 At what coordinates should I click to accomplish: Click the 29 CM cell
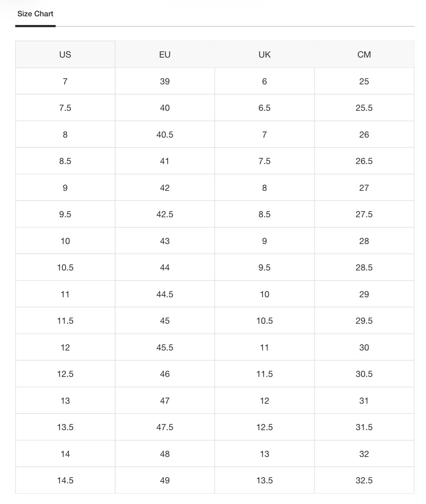pos(364,294)
